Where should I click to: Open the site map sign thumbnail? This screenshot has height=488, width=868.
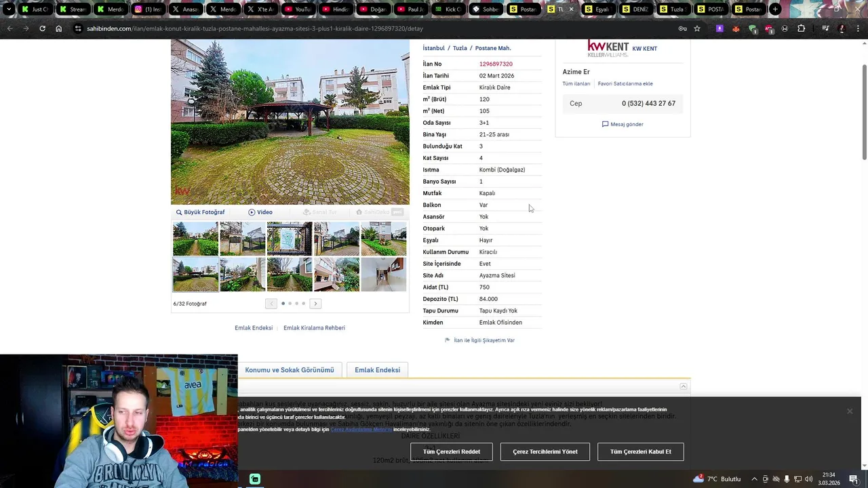coord(290,239)
